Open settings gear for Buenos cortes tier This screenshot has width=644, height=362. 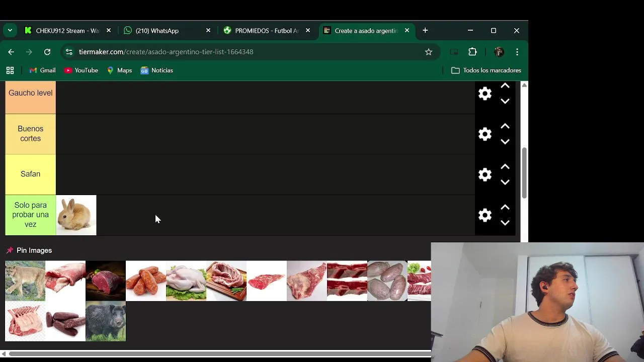tap(485, 134)
